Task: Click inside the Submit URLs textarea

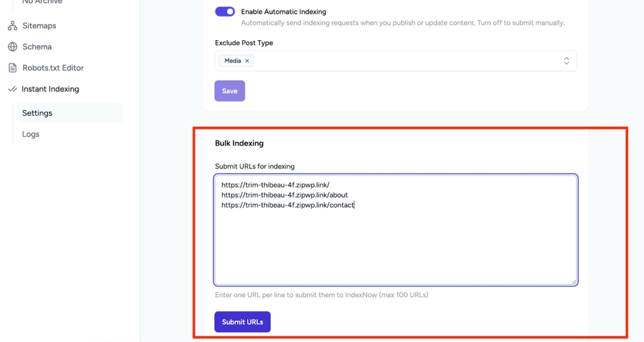Action: [396, 230]
